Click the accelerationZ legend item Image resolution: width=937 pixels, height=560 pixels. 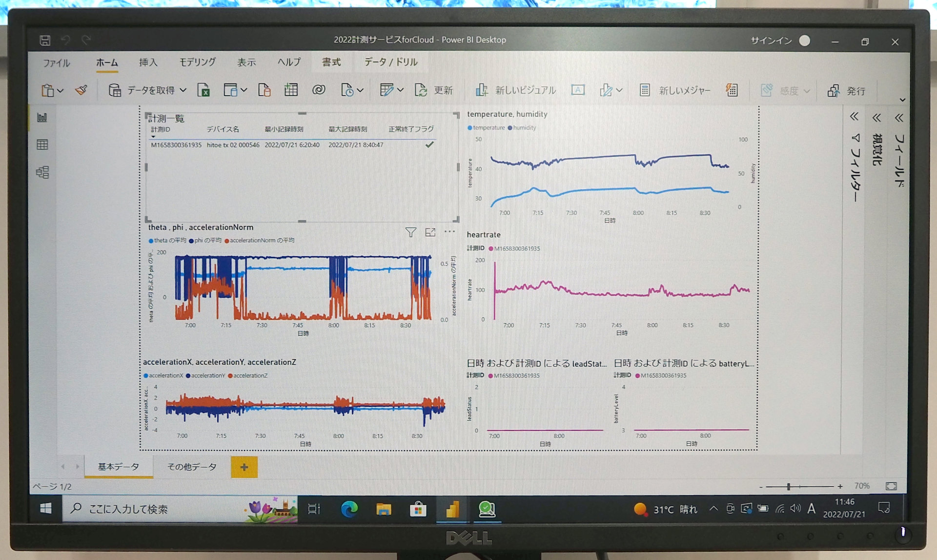248,376
